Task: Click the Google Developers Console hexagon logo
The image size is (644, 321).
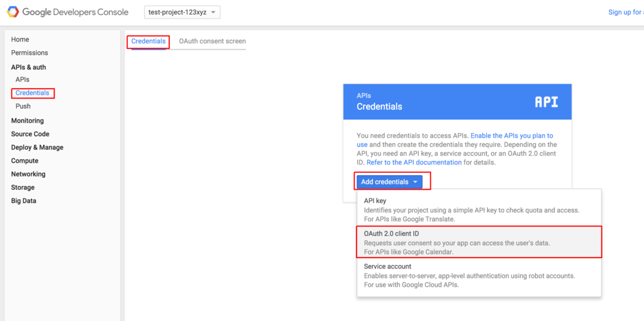Action: 13,12
